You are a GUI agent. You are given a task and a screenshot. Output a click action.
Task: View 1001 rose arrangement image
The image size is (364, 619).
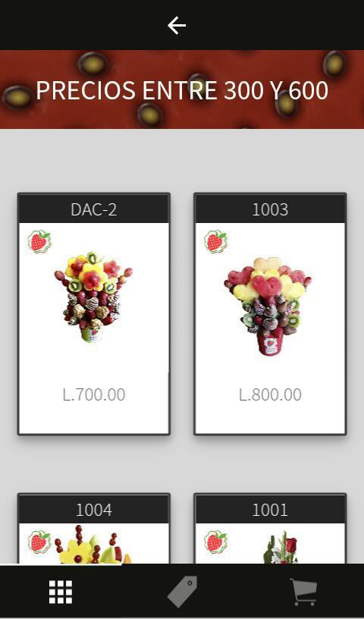point(281,548)
